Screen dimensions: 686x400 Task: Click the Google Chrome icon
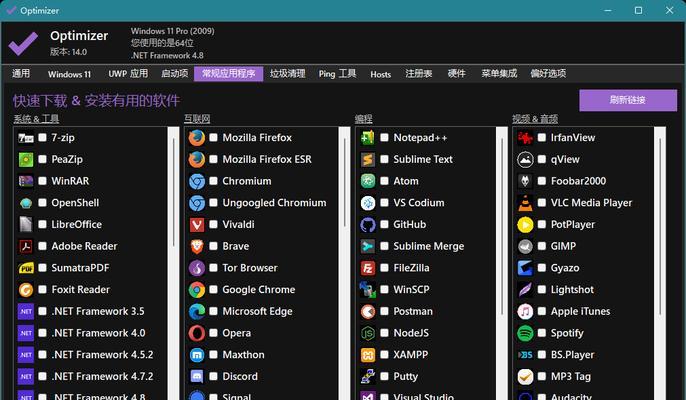[197, 290]
